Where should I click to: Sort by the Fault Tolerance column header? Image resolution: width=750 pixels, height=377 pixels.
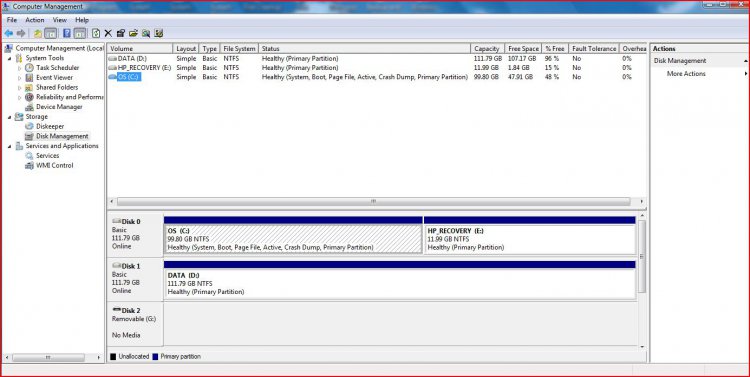(x=594, y=49)
